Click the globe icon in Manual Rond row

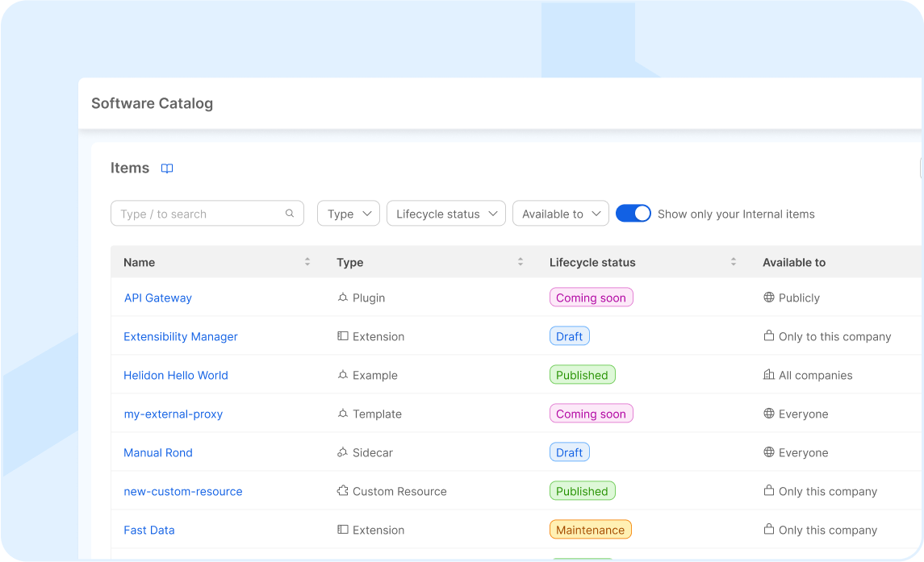[x=769, y=452]
